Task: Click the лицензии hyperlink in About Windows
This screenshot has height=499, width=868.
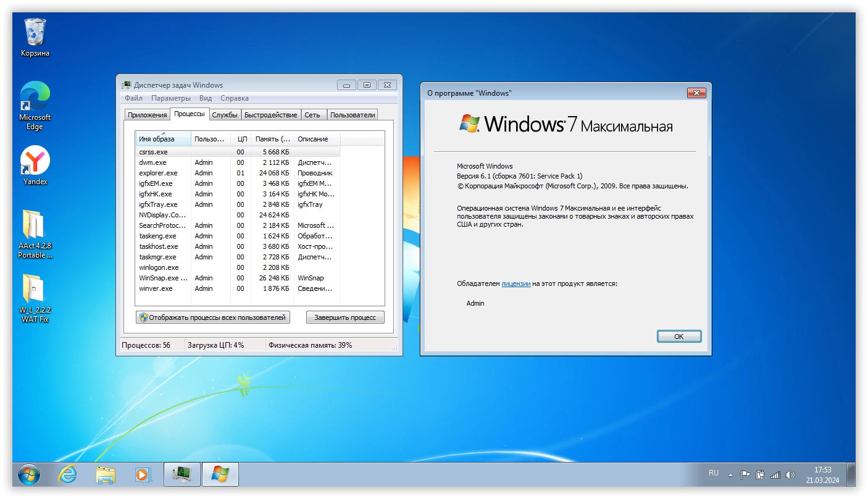Action: (x=515, y=283)
